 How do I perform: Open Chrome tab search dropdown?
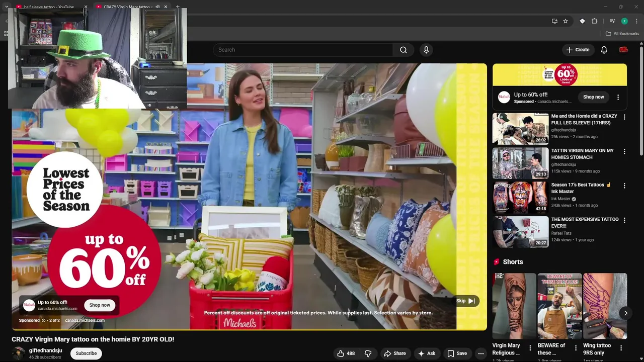[6, 7]
